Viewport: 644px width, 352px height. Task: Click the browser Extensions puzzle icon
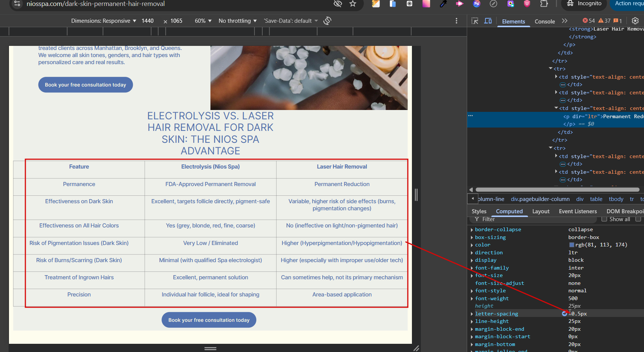544,4
